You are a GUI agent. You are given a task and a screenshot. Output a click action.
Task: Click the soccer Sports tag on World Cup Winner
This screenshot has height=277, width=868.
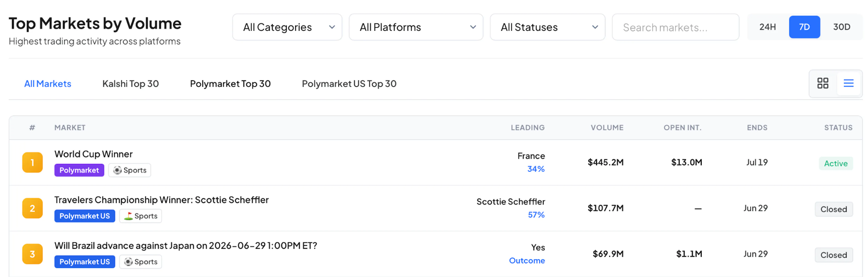130,170
